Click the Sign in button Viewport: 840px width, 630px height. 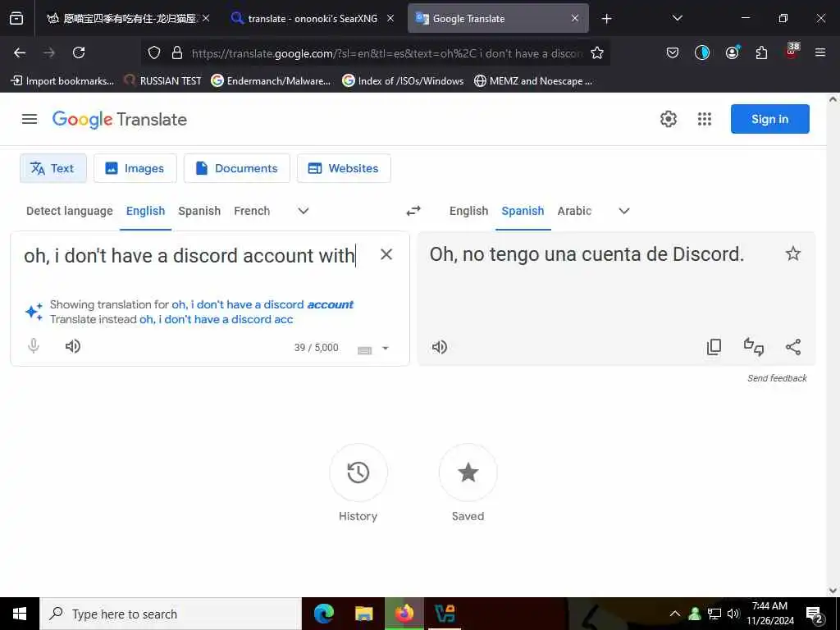(x=769, y=119)
